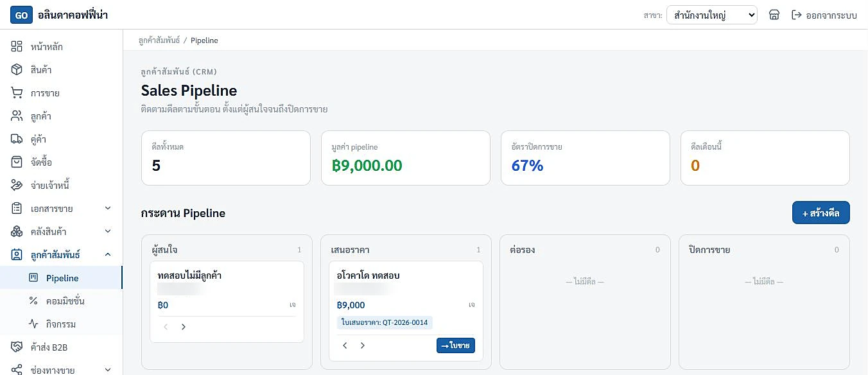Select the Pipeline submenu item
The height and width of the screenshot is (375, 868).
[x=61, y=278]
